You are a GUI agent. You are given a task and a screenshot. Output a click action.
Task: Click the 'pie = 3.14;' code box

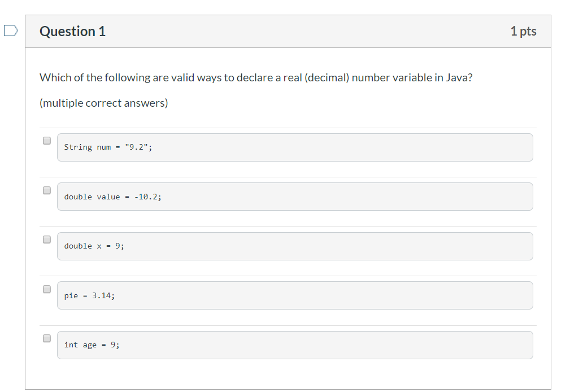point(294,295)
